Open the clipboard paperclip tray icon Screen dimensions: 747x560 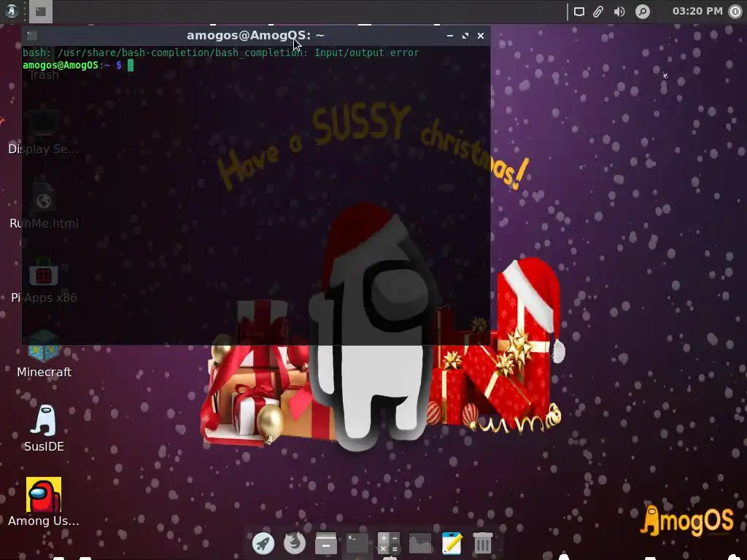point(598,12)
